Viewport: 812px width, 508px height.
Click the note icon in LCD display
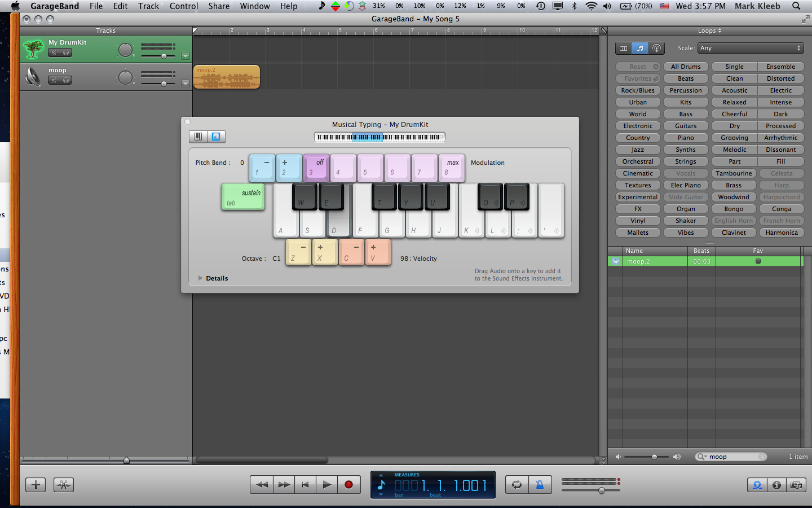[381, 484]
